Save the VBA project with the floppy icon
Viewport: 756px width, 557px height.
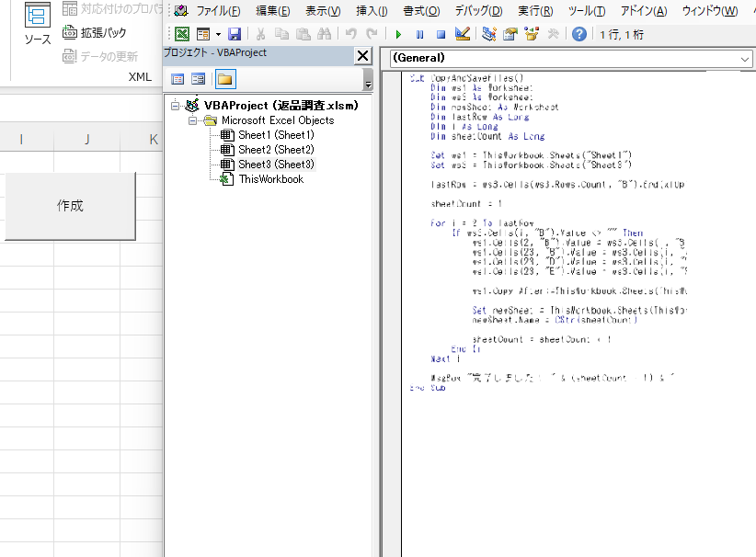point(235,34)
